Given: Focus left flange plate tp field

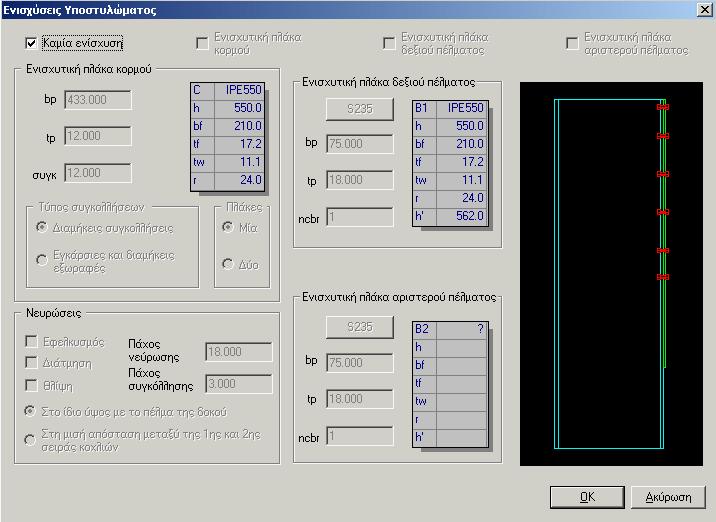Looking at the screenshot, I should click(360, 399).
